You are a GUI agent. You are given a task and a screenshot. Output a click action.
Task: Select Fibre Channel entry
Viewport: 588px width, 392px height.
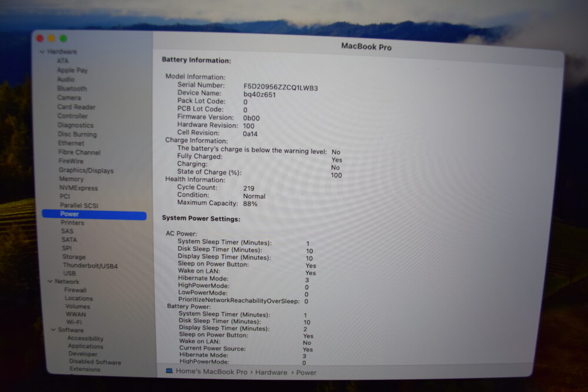[x=79, y=152]
